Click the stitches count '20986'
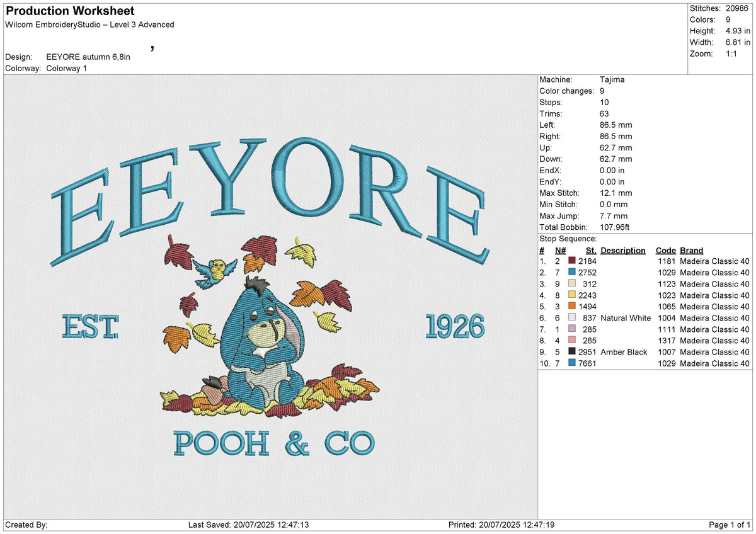Image resolution: width=756 pixels, height=534 pixels. (x=738, y=8)
